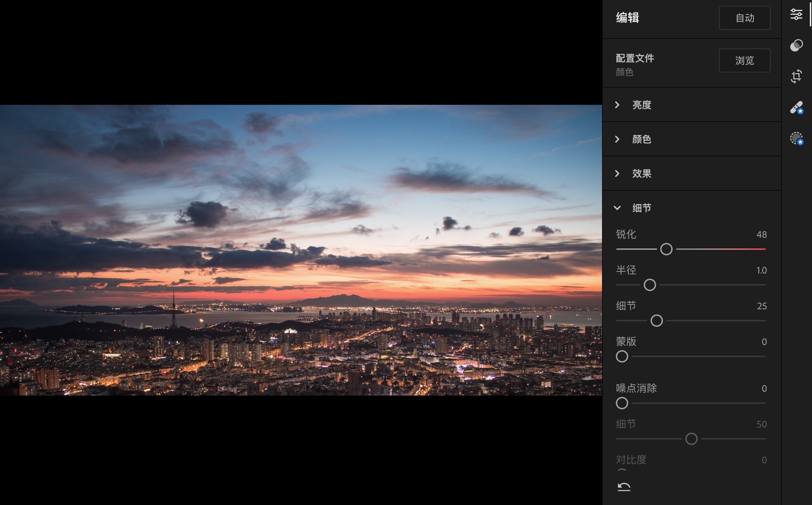
Task: Click the sunset cityscape photo
Action: (x=301, y=250)
